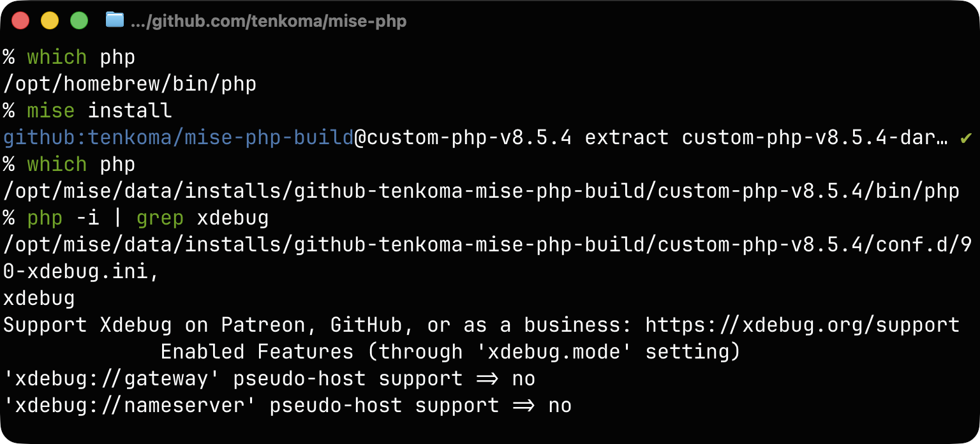Open the https://xdebug.org/support link
This screenshot has width=980, height=444.
802,325
